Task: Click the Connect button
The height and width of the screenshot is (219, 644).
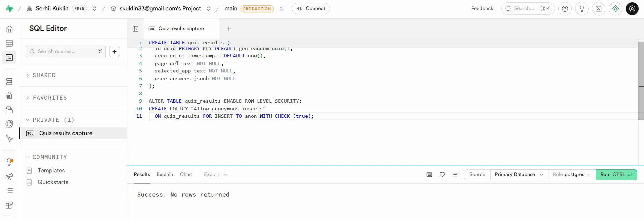Action: [x=311, y=9]
